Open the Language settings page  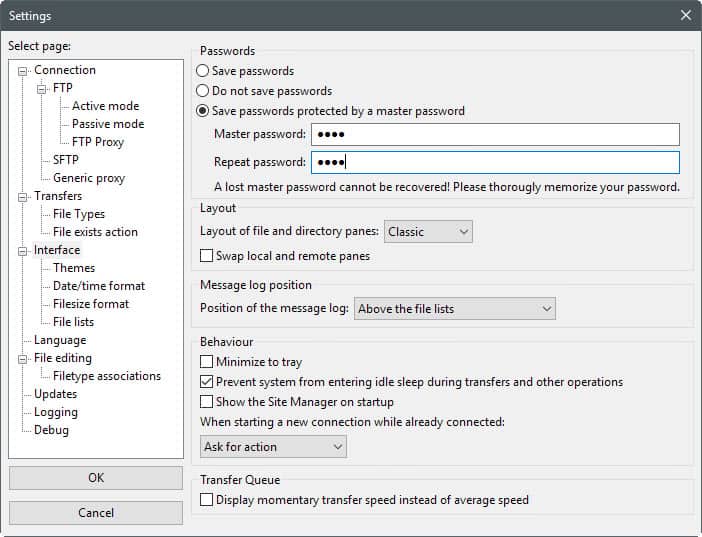coord(60,340)
